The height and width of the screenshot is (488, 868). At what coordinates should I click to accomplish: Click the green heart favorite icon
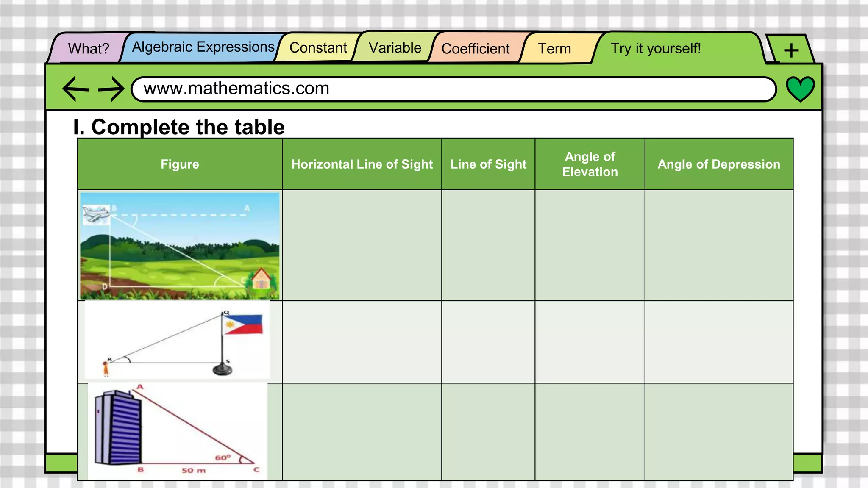point(800,89)
